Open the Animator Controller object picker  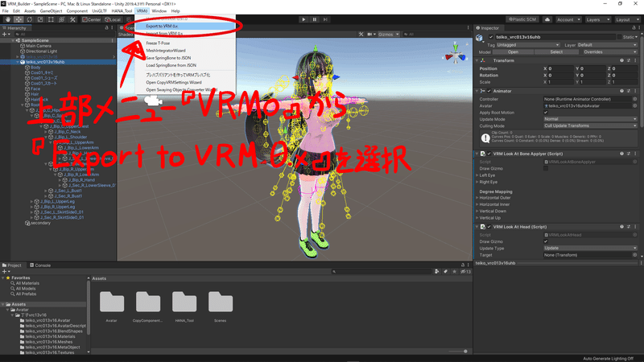pyautogui.click(x=634, y=99)
